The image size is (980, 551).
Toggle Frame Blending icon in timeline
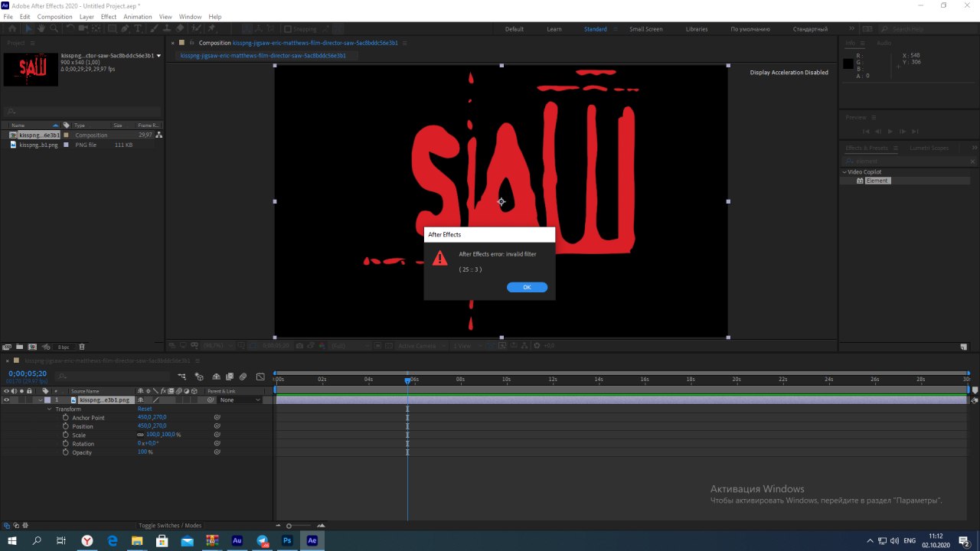[x=230, y=377]
